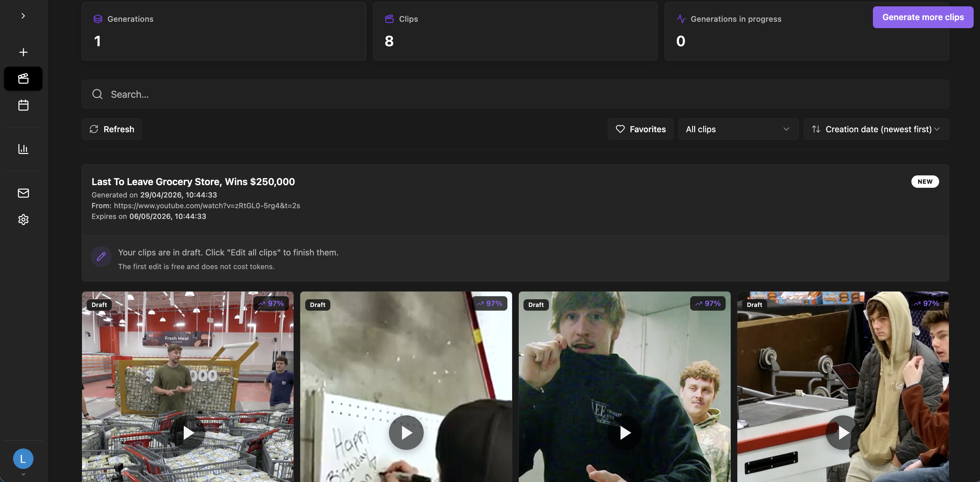Select the Generations layers icon
The height and width of the screenshot is (482, 980).
(x=98, y=19)
